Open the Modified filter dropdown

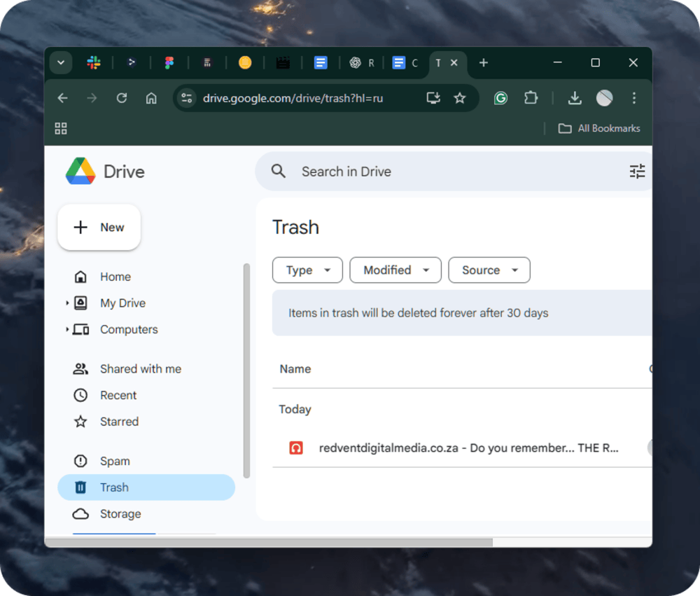point(395,270)
